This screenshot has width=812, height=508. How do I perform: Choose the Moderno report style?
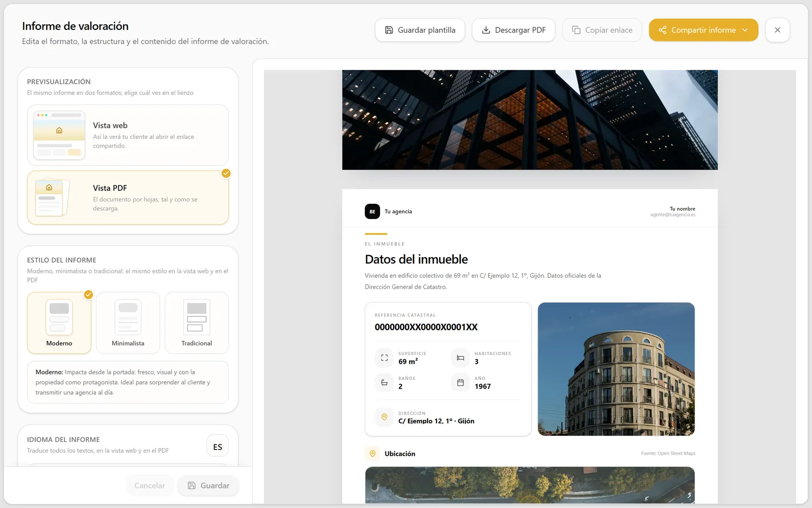59,323
